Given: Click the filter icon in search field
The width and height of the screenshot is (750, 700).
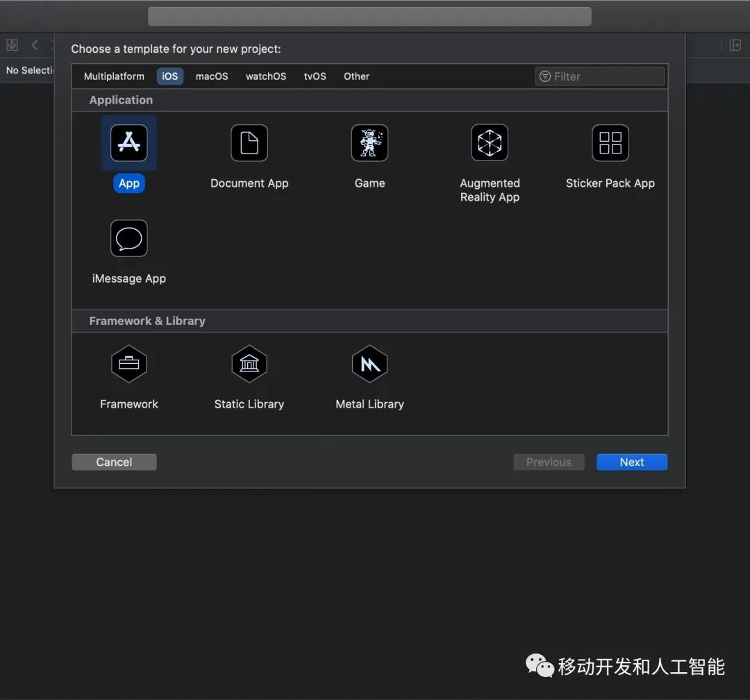Looking at the screenshot, I should (545, 76).
